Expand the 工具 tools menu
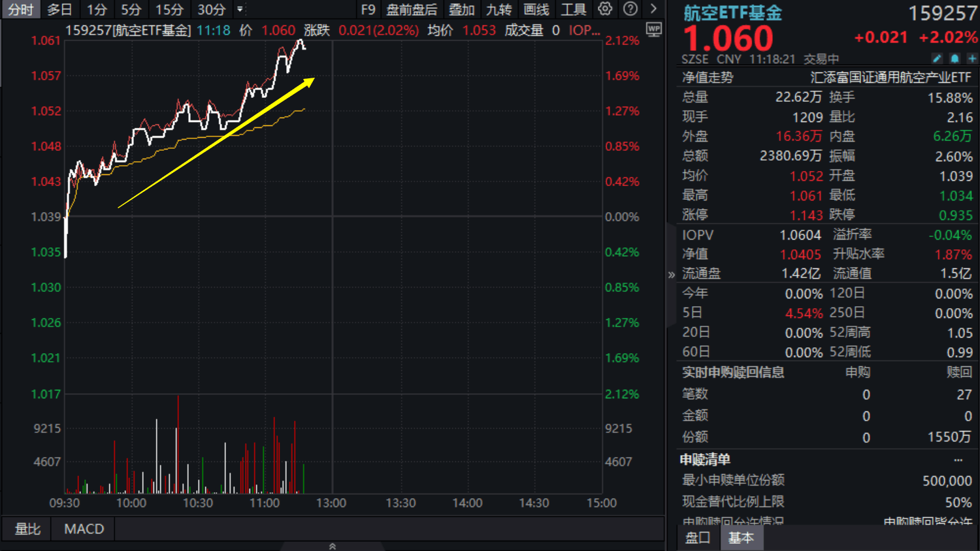Image resolution: width=980 pixels, height=551 pixels. coord(573,10)
